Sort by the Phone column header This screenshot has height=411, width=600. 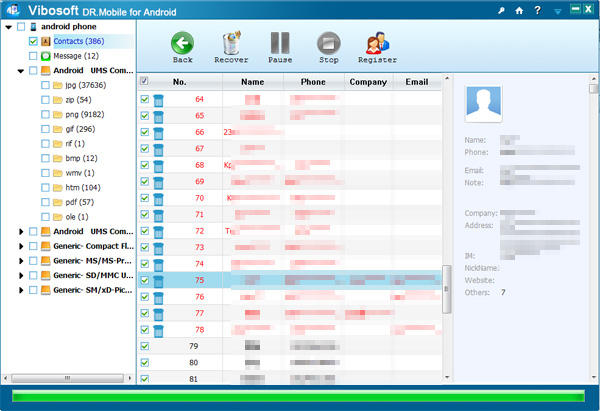(x=313, y=82)
